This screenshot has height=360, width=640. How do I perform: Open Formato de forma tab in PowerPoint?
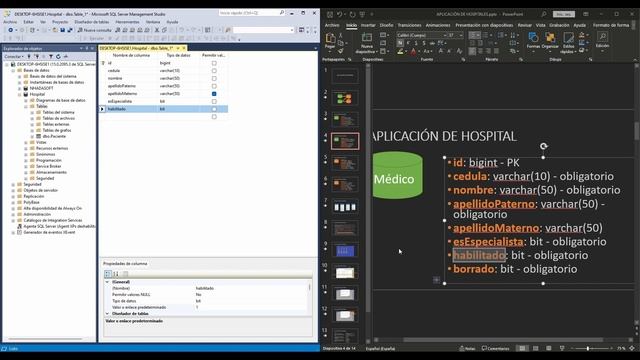click(x=611, y=25)
